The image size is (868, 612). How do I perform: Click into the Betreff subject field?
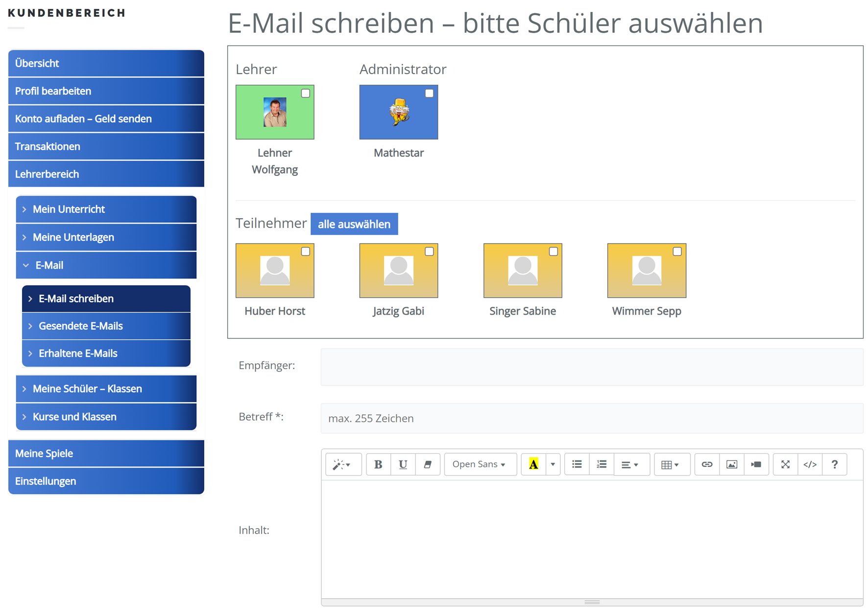click(591, 418)
